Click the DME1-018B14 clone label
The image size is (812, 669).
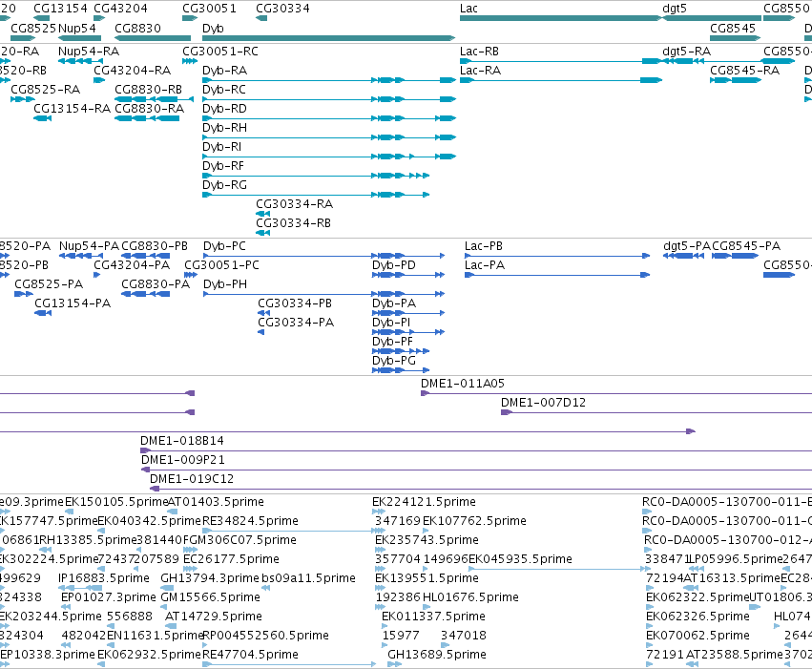[x=182, y=441]
